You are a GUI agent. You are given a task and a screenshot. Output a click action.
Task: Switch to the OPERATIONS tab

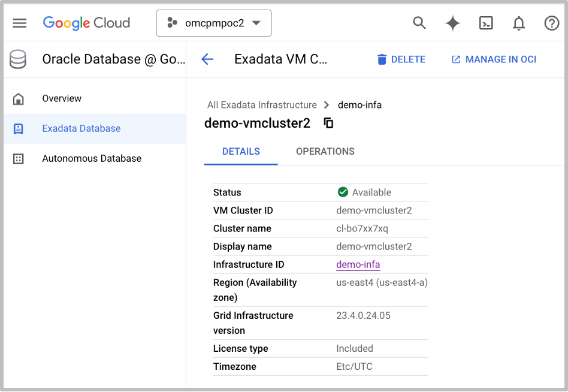point(325,151)
